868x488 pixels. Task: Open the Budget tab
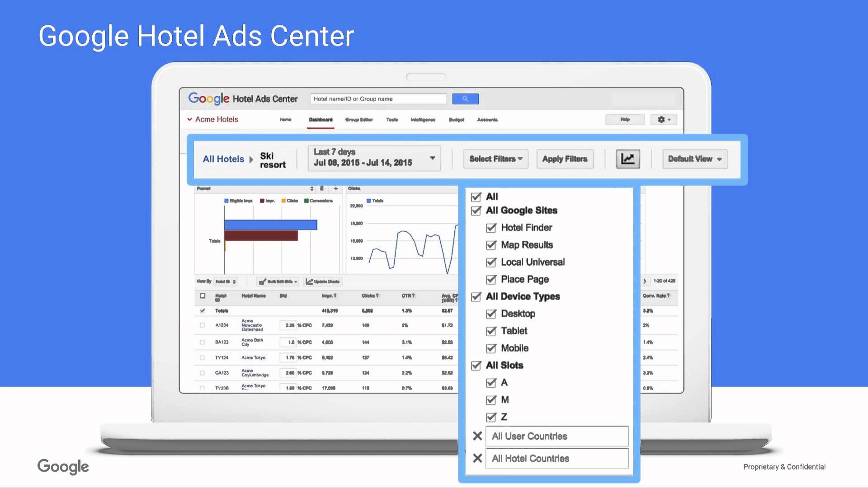coord(456,120)
